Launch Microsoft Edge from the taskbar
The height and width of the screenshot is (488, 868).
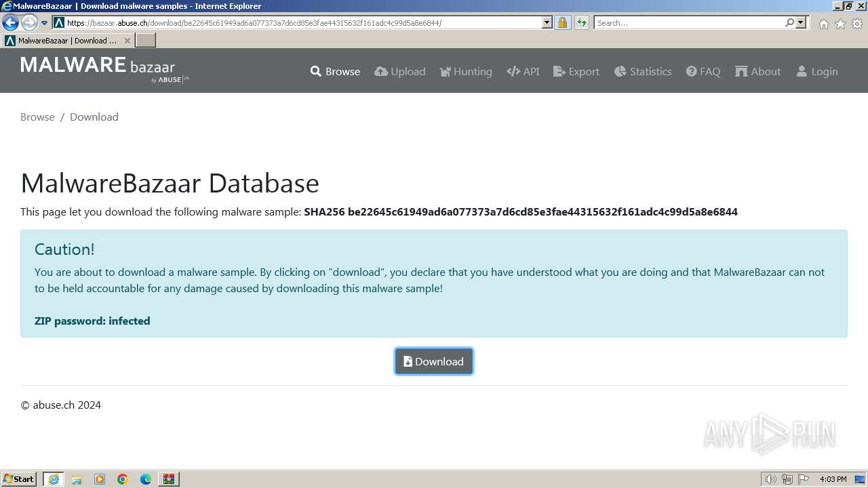pos(146,479)
